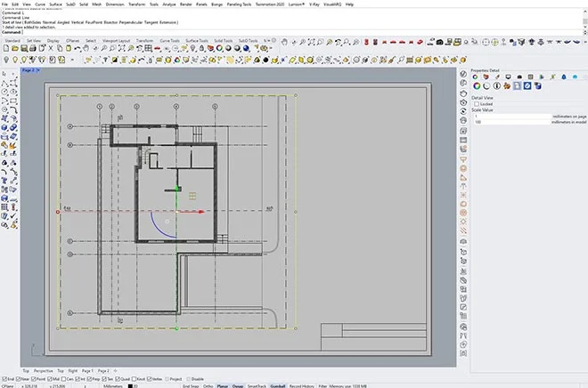
Task: Toggle Ortho in status bar
Action: 208,385
